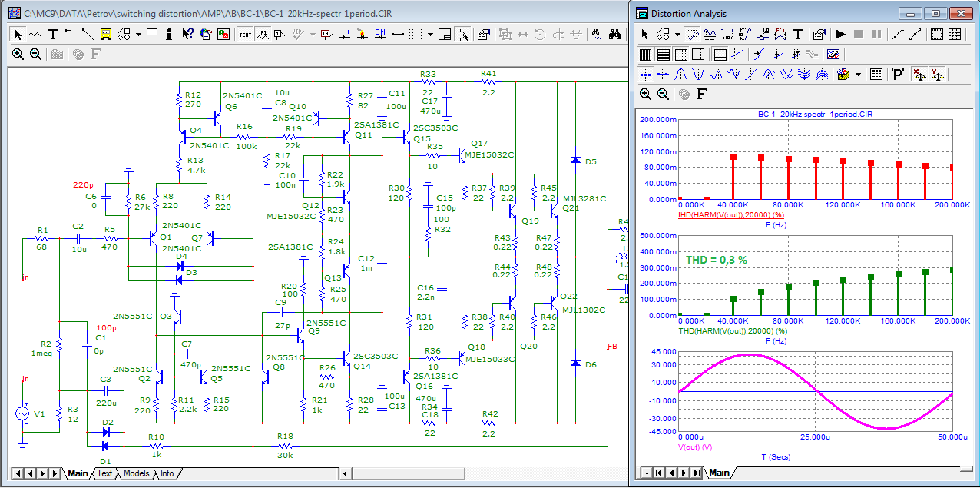Click the Run play button in Distortion Analysis

[840, 34]
